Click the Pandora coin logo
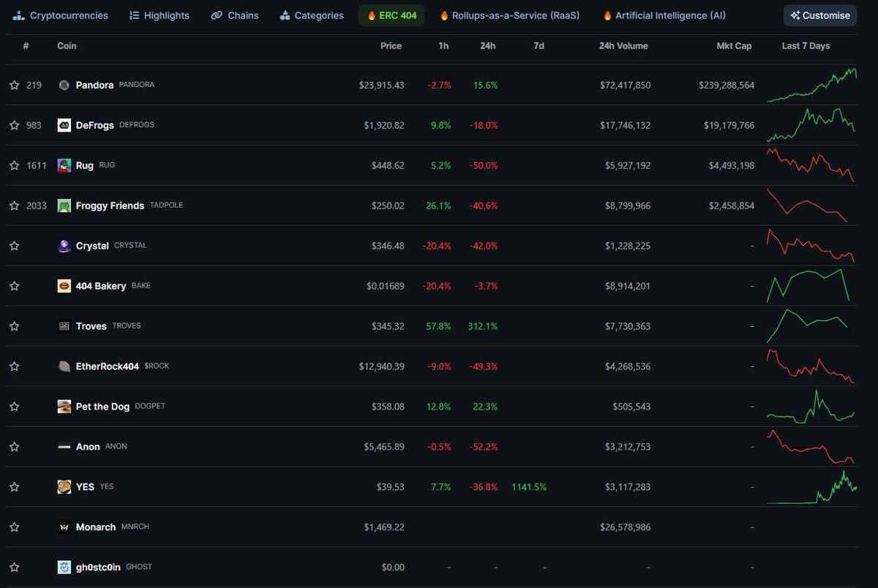The height and width of the screenshot is (588, 878). tap(64, 85)
